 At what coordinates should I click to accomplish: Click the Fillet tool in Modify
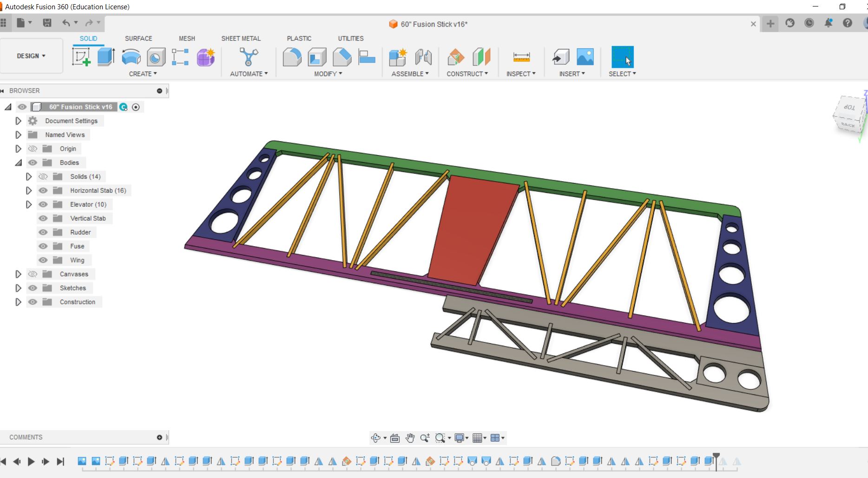tap(292, 57)
